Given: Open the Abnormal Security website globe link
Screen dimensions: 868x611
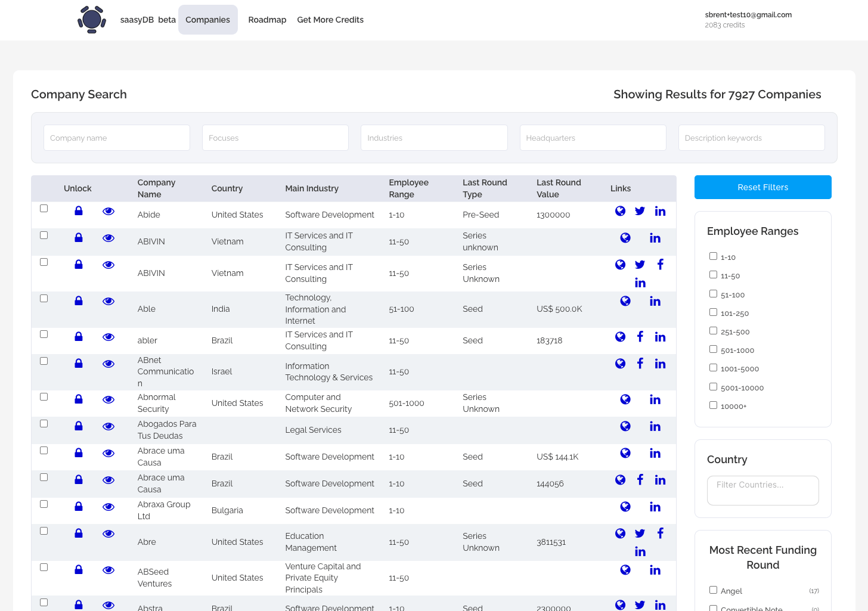Looking at the screenshot, I should click(625, 399).
